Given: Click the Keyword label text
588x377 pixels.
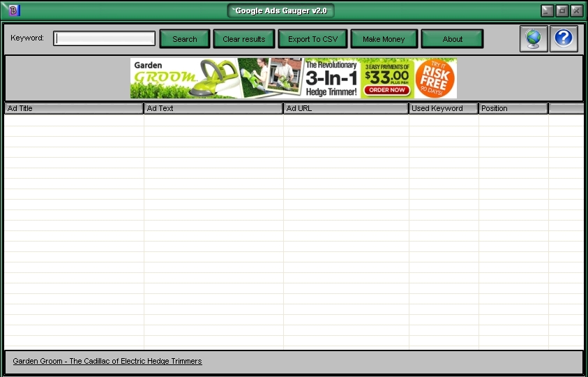Looking at the screenshot, I should tap(27, 38).
